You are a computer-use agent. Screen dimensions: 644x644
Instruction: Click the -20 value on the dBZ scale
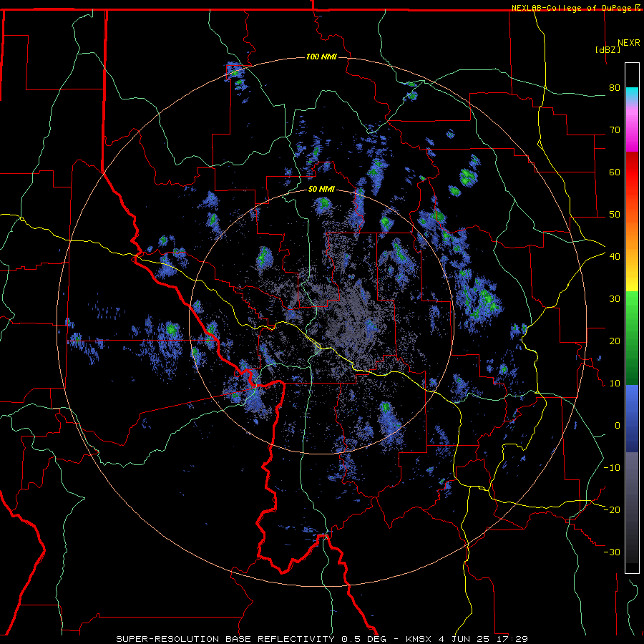tap(612, 510)
